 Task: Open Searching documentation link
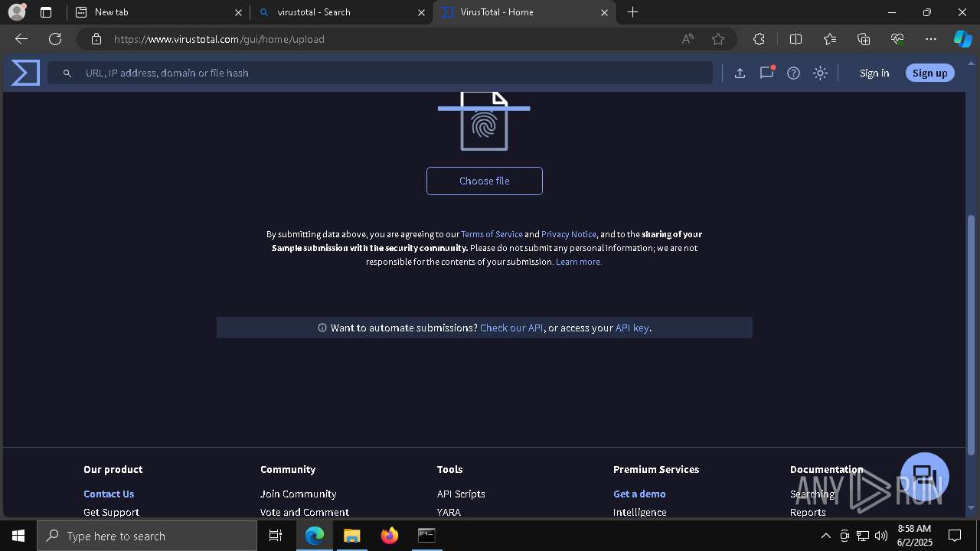click(812, 494)
